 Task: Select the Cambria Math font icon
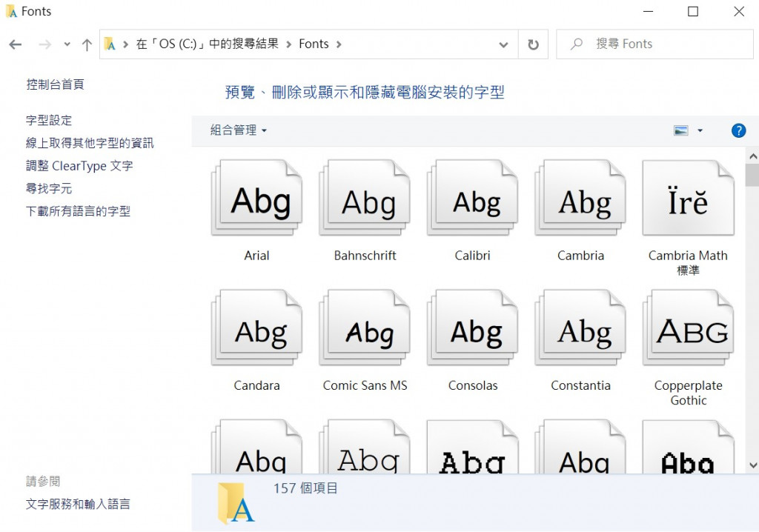click(689, 198)
